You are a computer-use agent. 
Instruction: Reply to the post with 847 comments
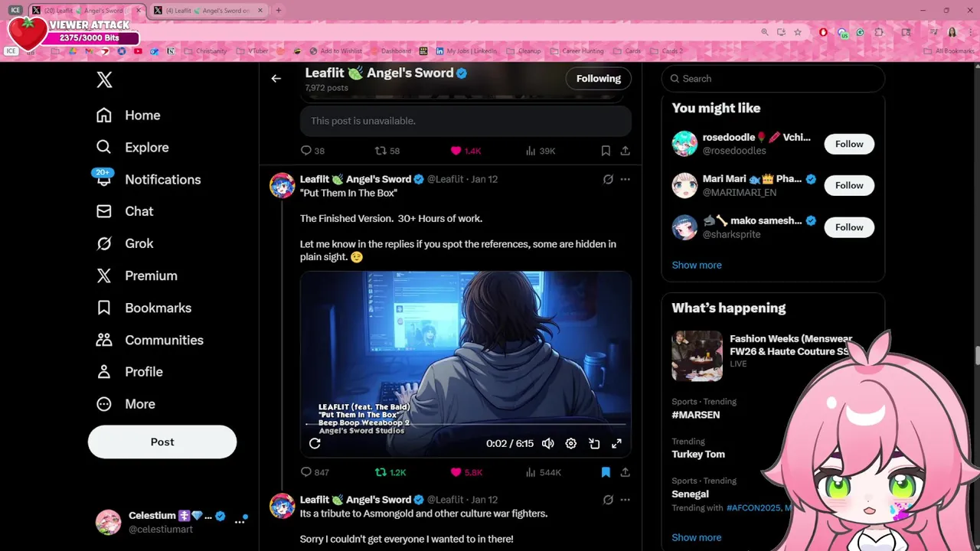click(x=315, y=472)
